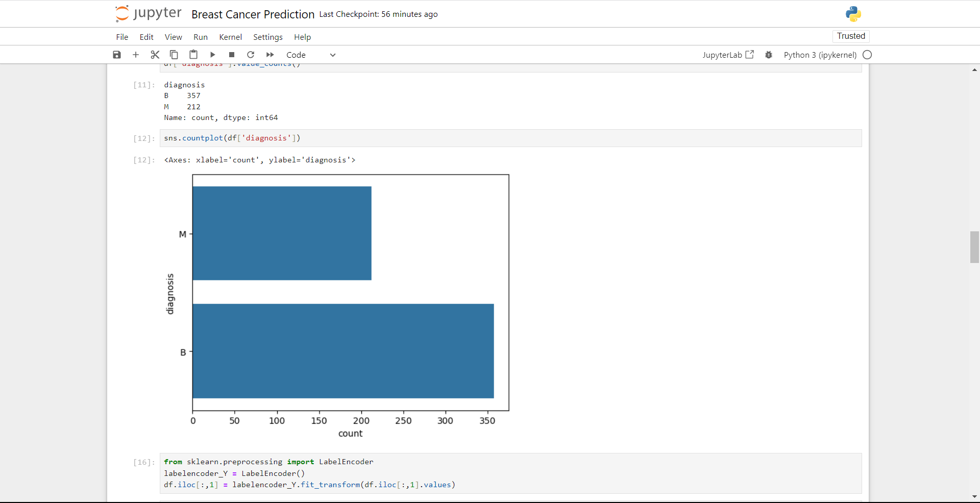Open the Settings menu
980x503 pixels.
point(267,37)
